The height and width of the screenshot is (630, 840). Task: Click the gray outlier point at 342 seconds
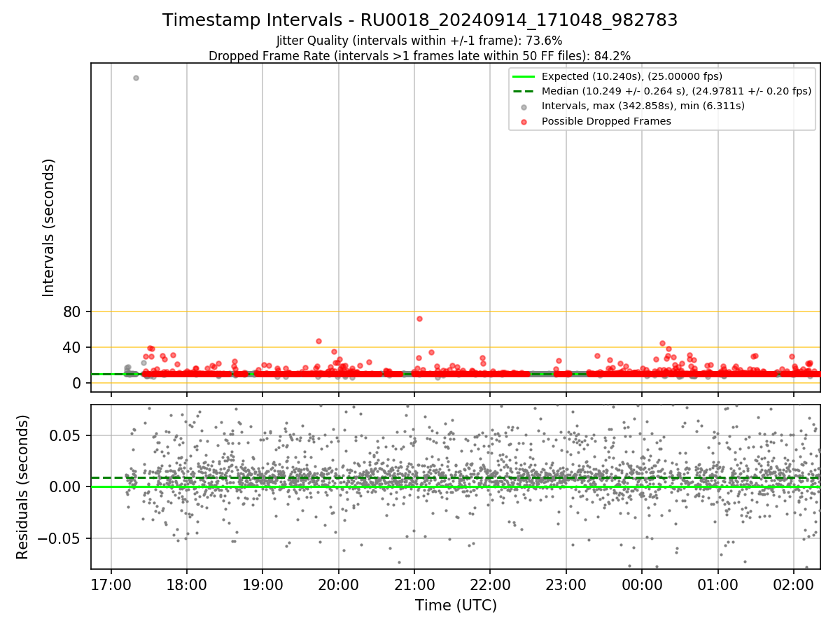tap(136, 78)
